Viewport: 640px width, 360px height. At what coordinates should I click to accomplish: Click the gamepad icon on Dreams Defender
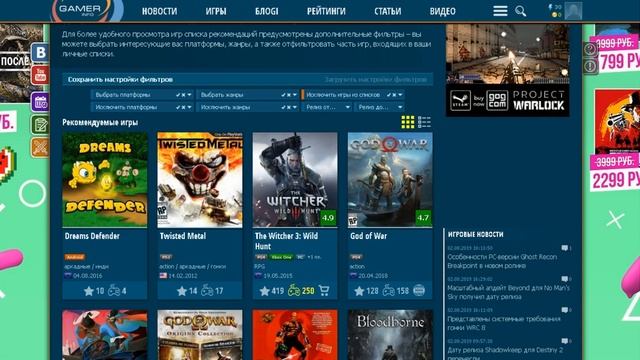[113, 291]
